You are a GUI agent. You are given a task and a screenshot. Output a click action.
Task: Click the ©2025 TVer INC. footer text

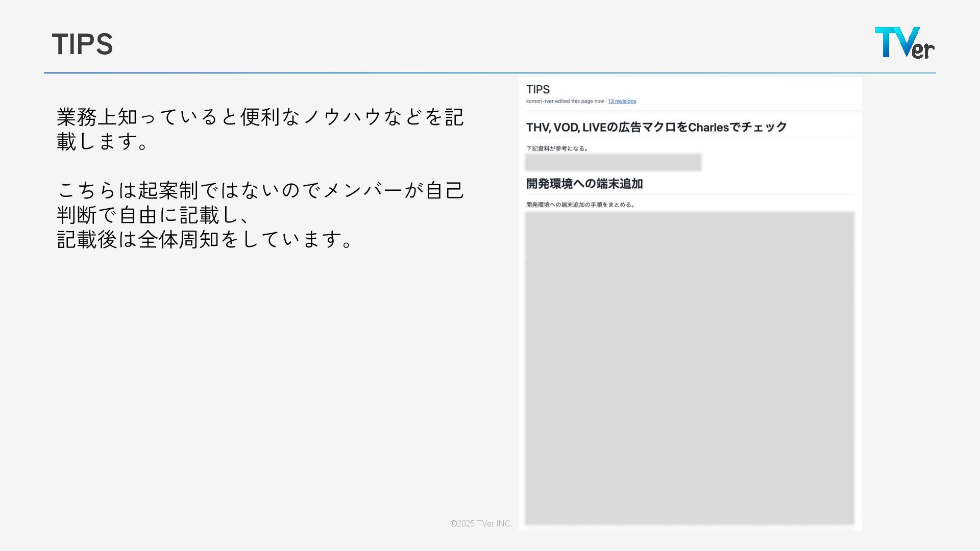481,523
